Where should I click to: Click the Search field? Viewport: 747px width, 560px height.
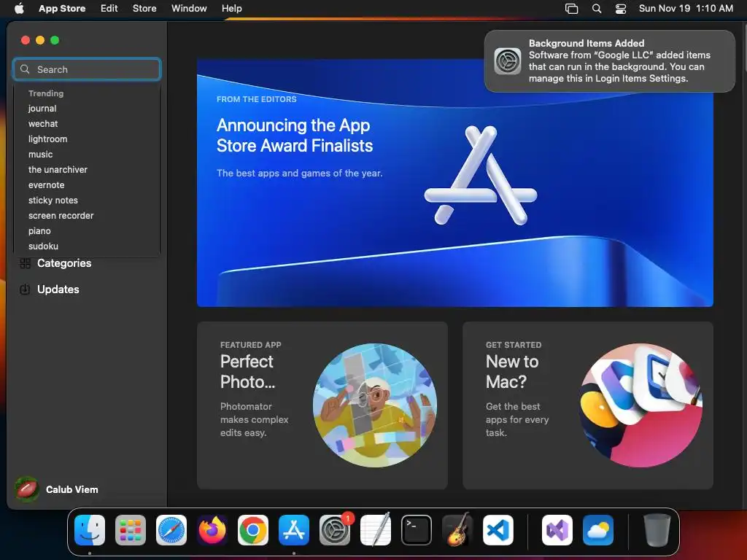[x=87, y=69]
